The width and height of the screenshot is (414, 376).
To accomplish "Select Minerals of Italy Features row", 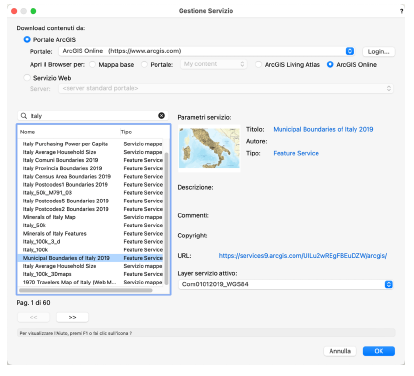I will pyautogui.click(x=91, y=233).
